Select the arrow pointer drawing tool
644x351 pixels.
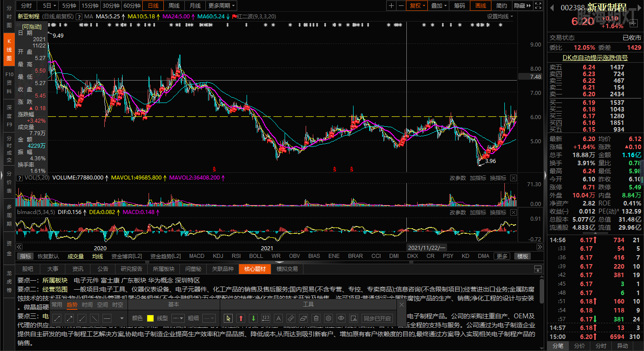(229, 318)
